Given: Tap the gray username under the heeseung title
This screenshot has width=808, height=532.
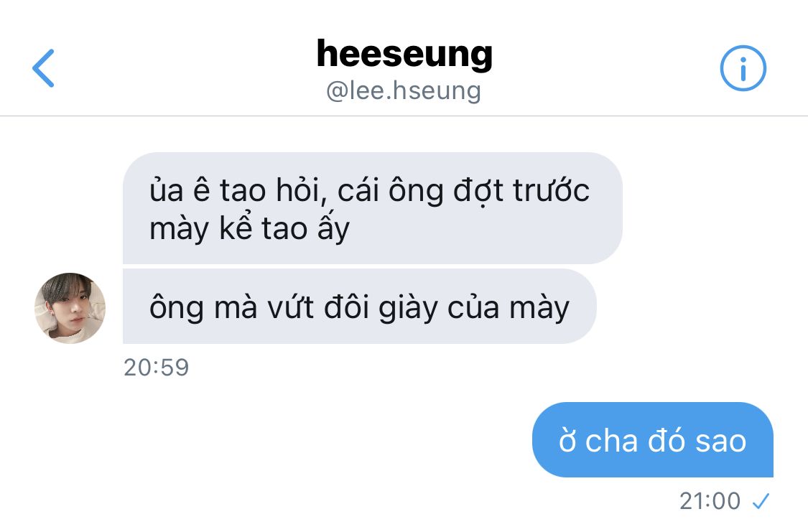Looking at the screenshot, I should pyautogui.click(x=404, y=91).
